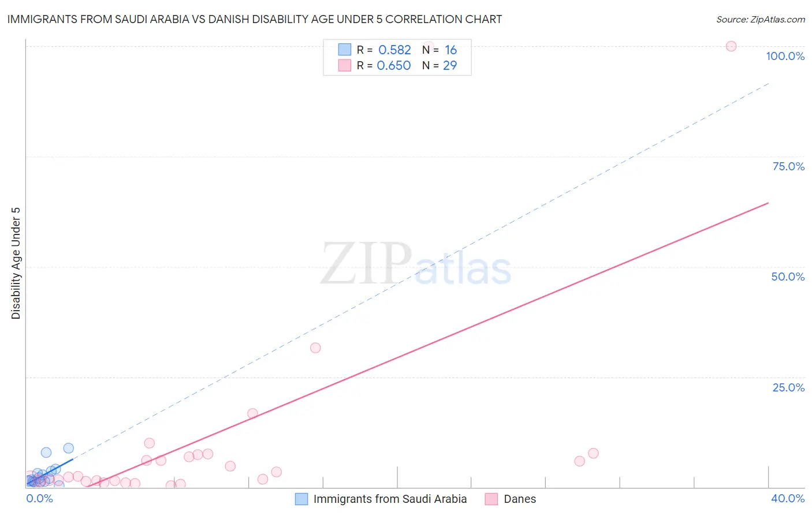The image size is (812, 515).
Task: Click the chart title text
Action: [x=255, y=19]
